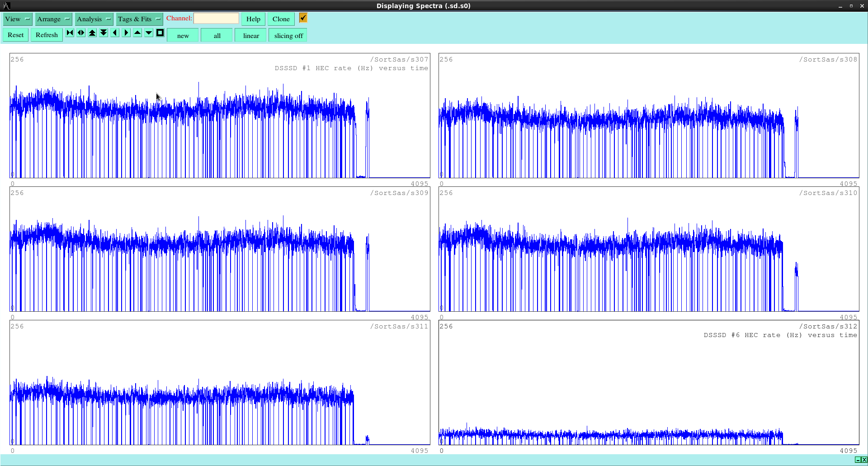
Task: Open the Arrange dropdown menu
Action: (x=53, y=19)
